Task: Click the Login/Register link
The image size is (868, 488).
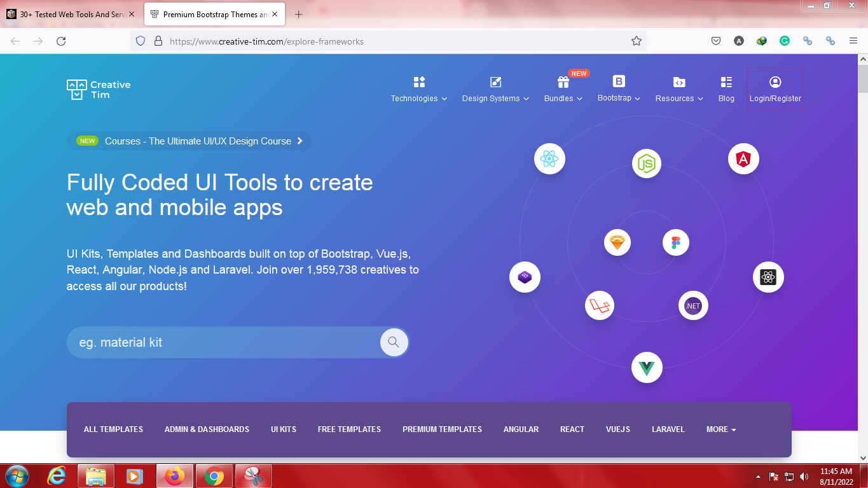Action: point(775,89)
